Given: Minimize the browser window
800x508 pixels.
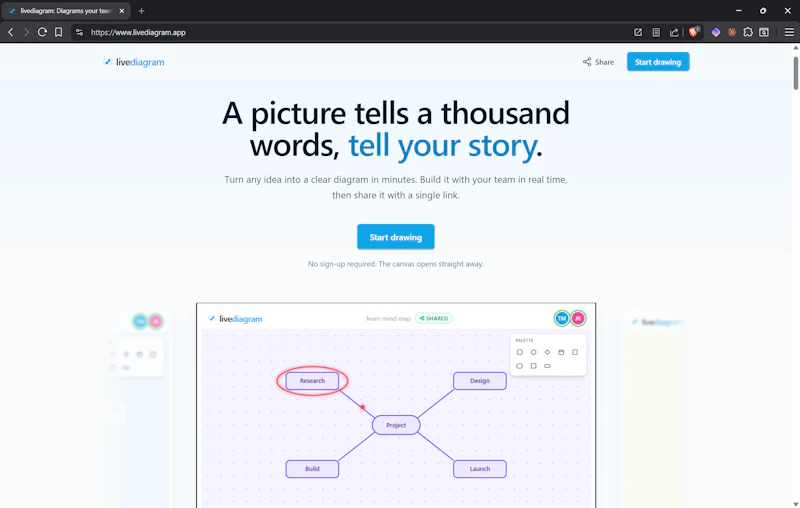Looking at the screenshot, I should click(738, 11).
